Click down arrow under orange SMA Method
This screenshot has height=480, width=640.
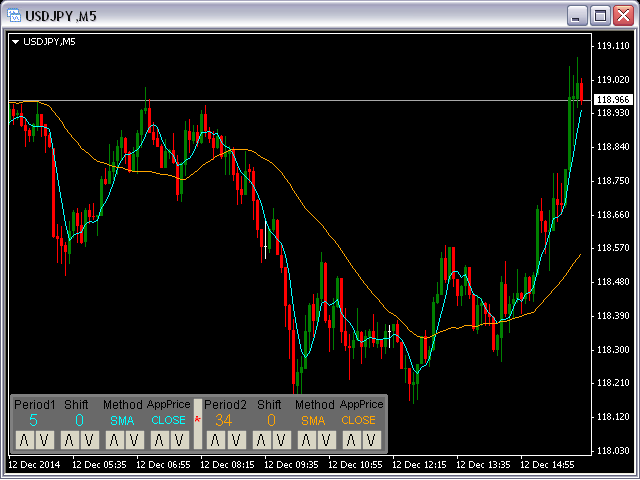[x=324, y=440]
